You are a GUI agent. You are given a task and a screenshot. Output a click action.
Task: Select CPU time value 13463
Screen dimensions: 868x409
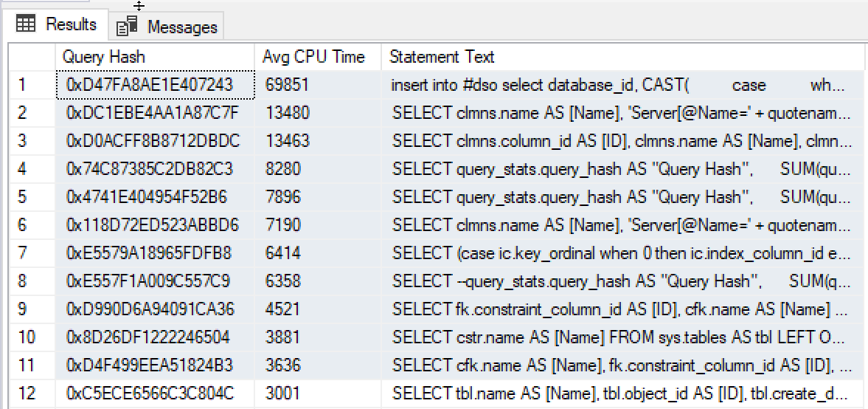coord(318,141)
